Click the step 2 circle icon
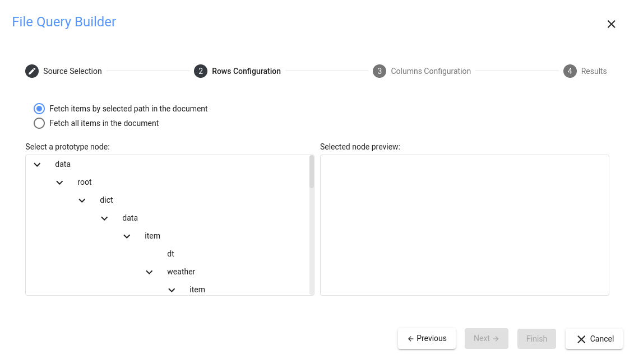Image resolution: width=634 pixels, height=364 pixels. click(x=200, y=71)
